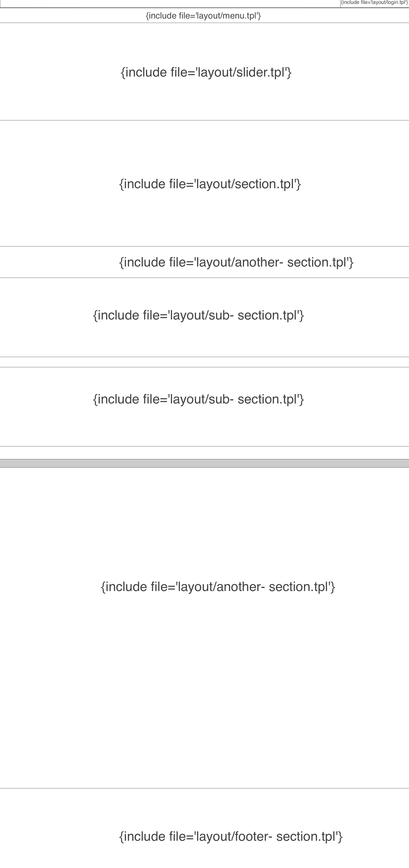Click the another-section.tpl text below section.tpl
The image size is (409, 868).
(x=236, y=262)
